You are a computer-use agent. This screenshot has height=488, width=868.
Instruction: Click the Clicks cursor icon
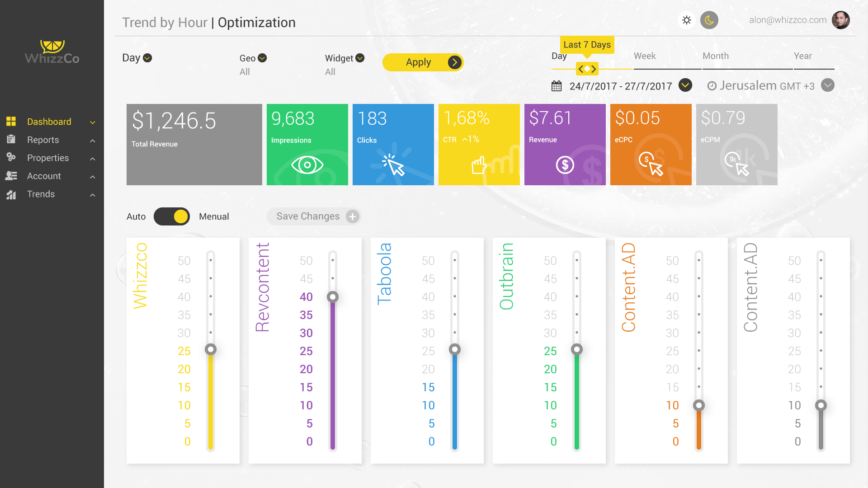pos(393,164)
